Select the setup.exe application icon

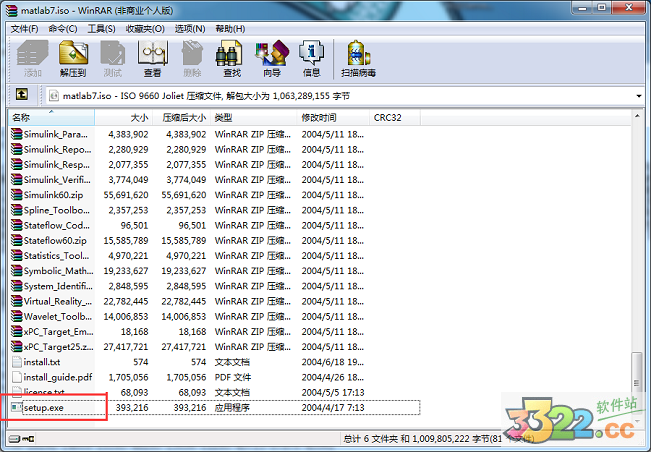(17, 407)
